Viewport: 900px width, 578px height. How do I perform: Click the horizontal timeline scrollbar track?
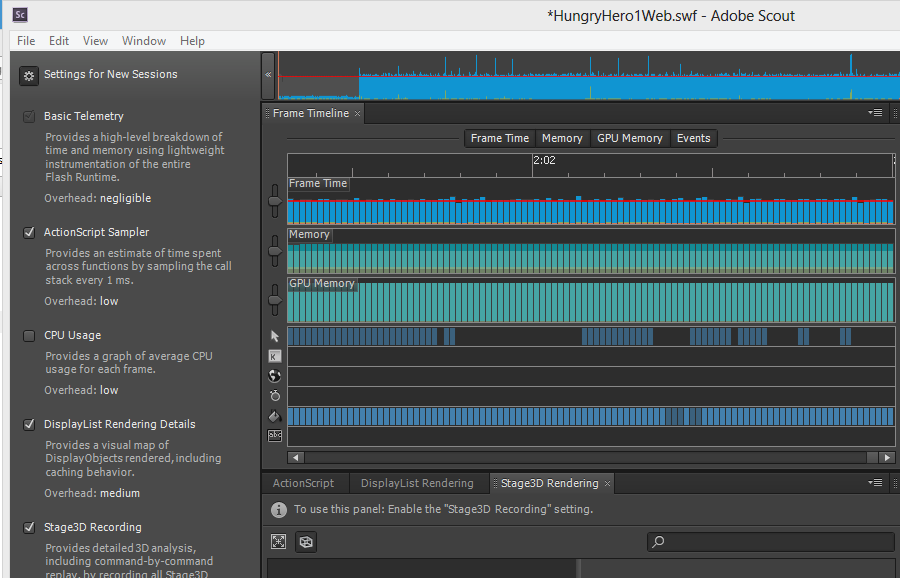tap(585, 457)
